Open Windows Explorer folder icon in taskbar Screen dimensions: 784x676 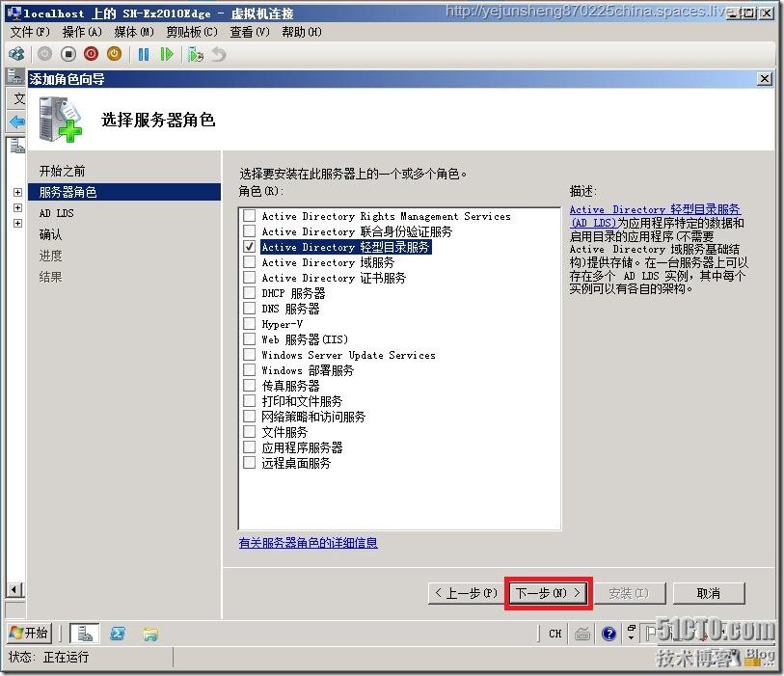(x=150, y=634)
